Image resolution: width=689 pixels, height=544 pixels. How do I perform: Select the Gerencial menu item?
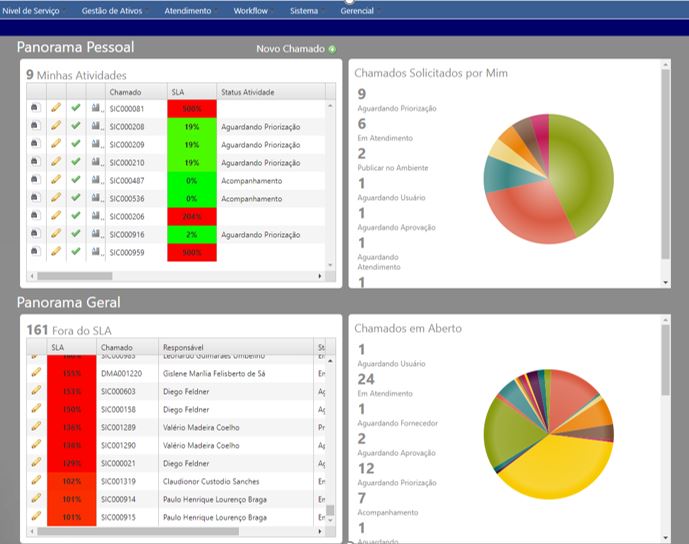point(358,11)
